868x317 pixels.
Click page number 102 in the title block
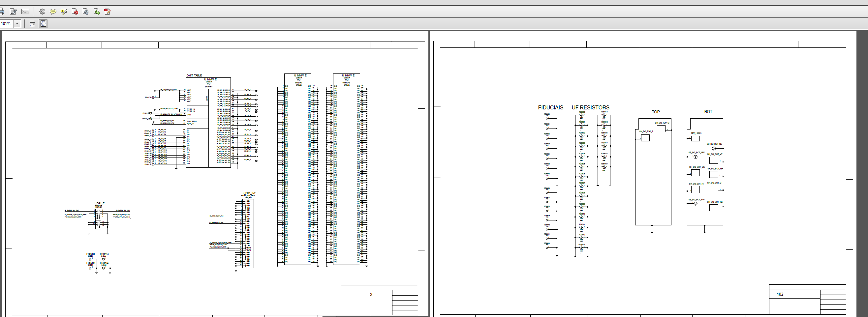pos(780,294)
